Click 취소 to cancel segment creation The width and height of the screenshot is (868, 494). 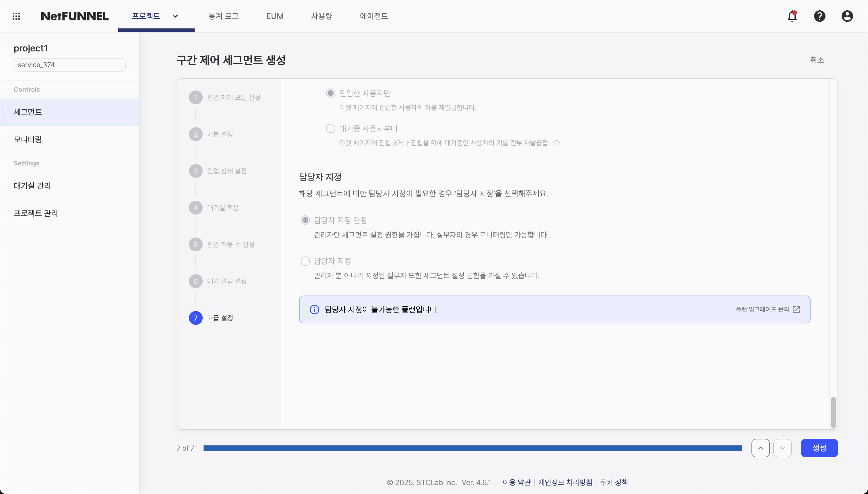[817, 60]
